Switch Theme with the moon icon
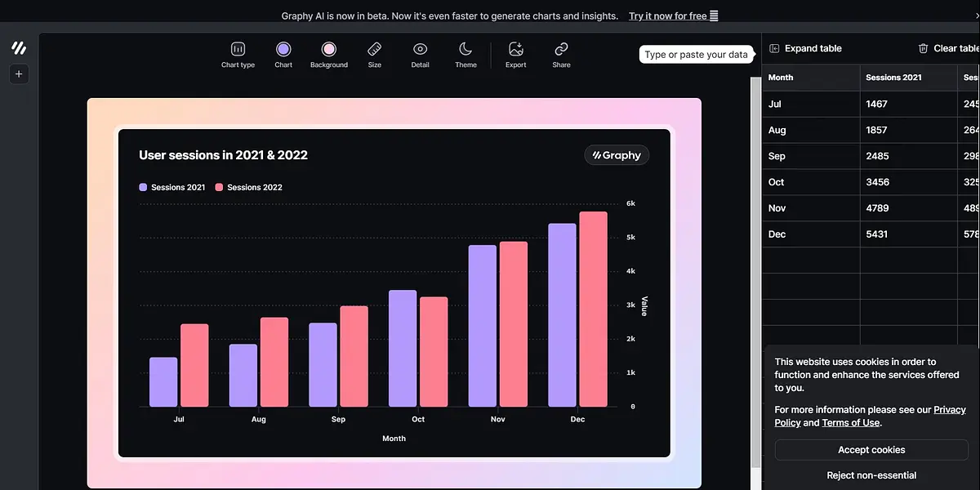Screen dimensions: 980x490 click(x=465, y=55)
